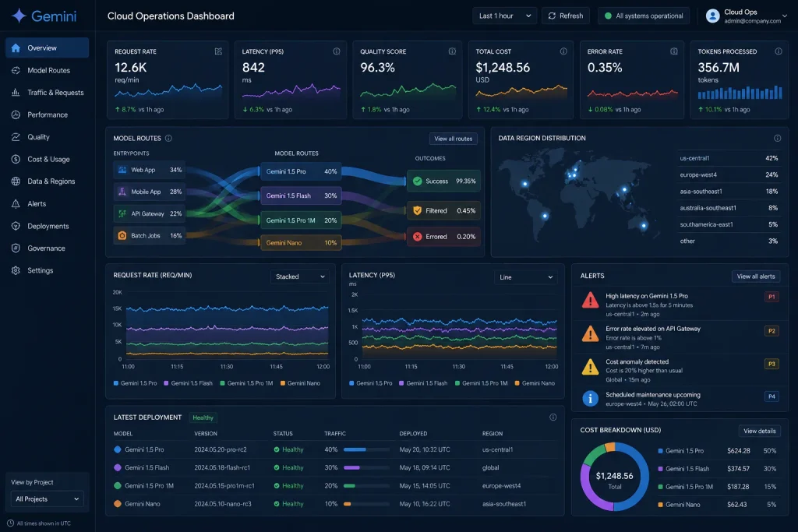Image resolution: width=798 pixels, height=532 pixels.
Task: Toggle Gemini 1.5 Pro in Latency legend
Action: pos(370,383)
